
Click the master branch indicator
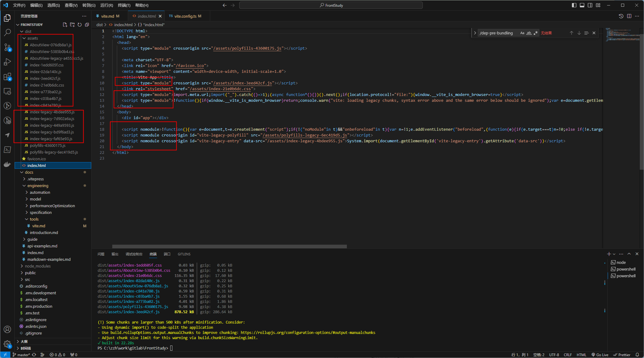point(21,355)
